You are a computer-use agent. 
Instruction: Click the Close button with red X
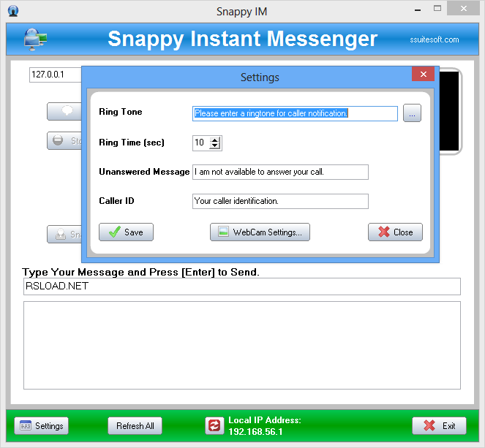click(395, 232)
